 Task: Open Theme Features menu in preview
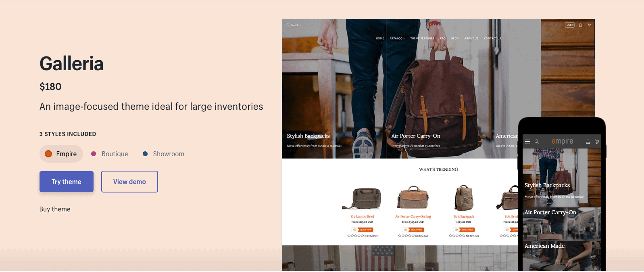click(x=422, y=38)
